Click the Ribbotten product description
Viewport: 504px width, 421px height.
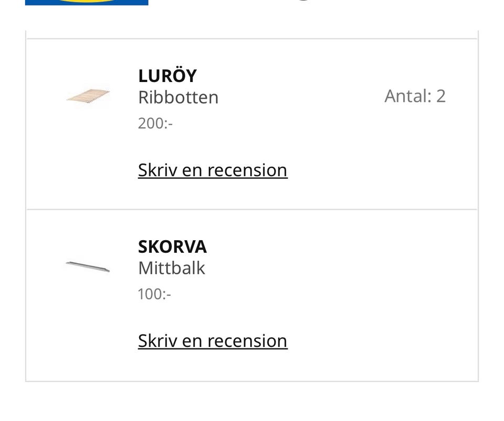click(178, 97)
